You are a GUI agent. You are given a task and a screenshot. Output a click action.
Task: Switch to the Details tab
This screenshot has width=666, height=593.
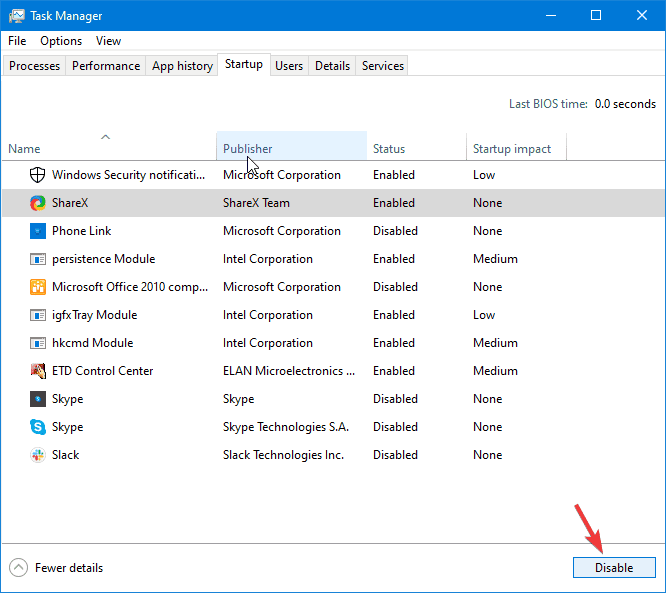332,66
